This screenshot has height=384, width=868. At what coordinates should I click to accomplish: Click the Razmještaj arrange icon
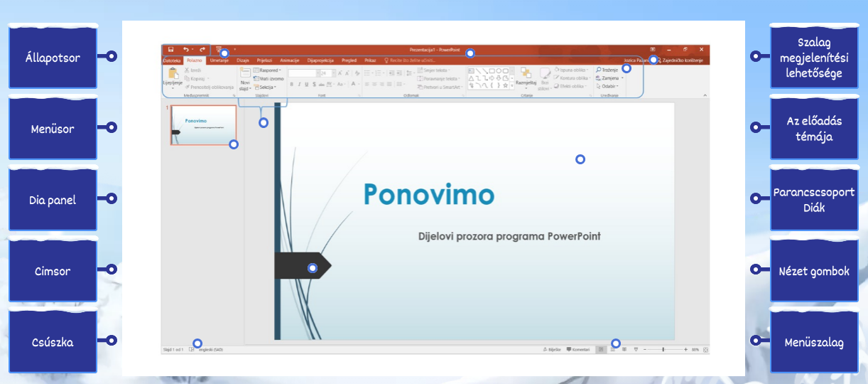[526, 74]
